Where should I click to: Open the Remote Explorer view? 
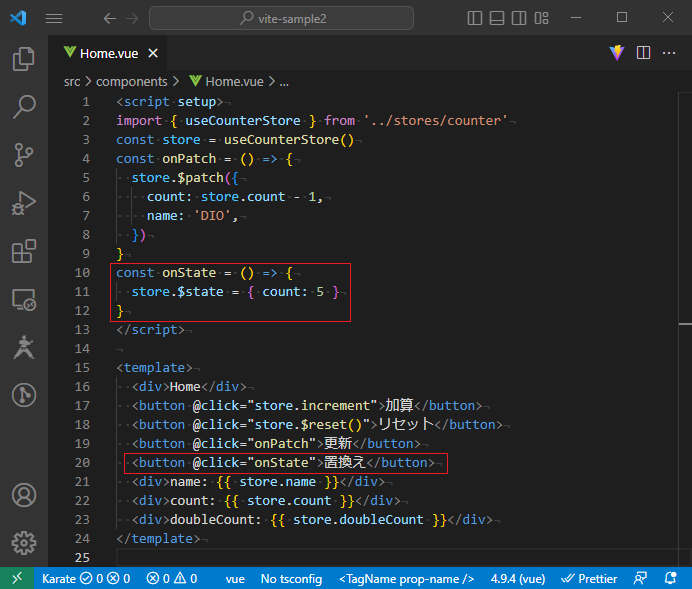[x=24, y=300]
